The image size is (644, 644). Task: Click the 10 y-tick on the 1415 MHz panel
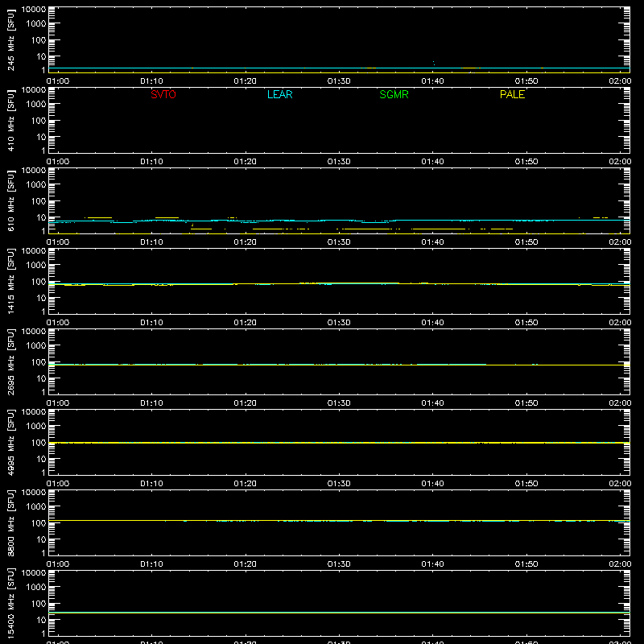(41, 298)
